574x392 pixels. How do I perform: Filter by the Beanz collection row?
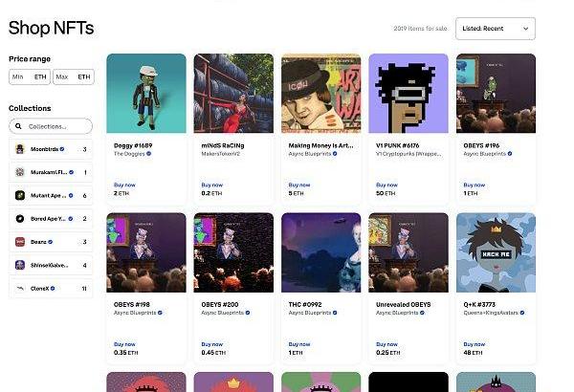[51, 242]
